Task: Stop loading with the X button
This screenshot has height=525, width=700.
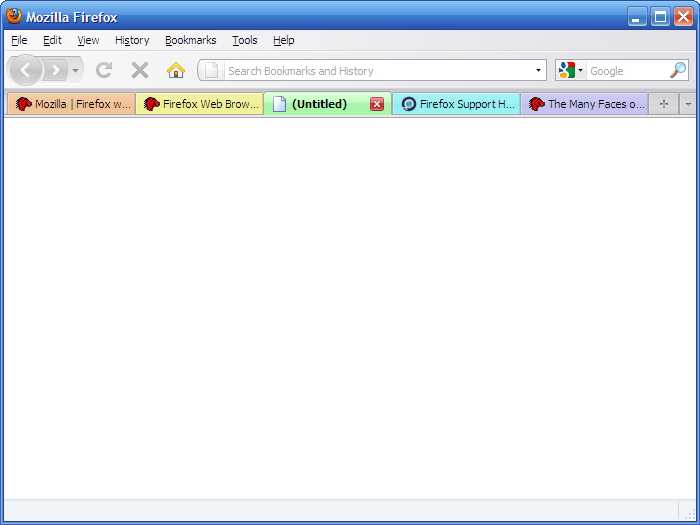Action: pyautogui.click(x=140, y=70)
